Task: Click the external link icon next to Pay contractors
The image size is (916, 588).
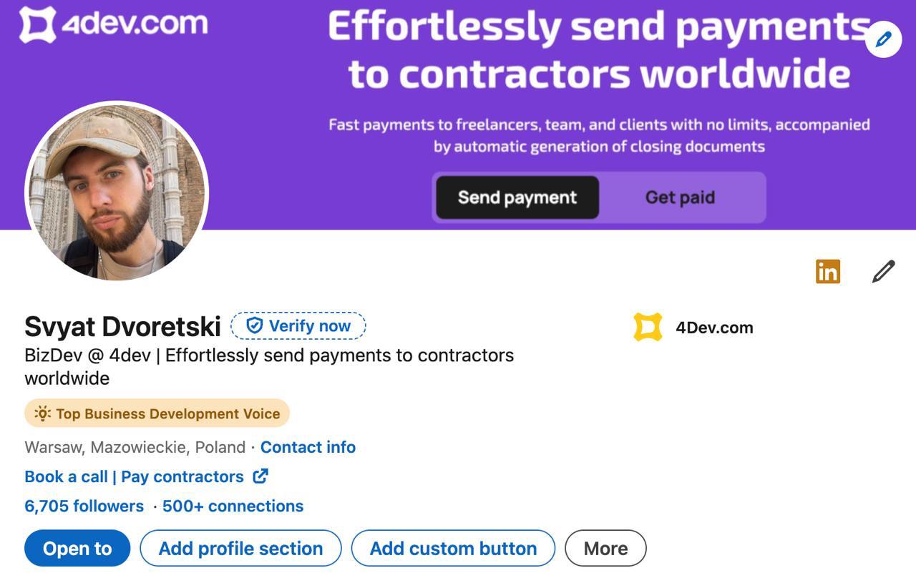Action: (260, 476)
